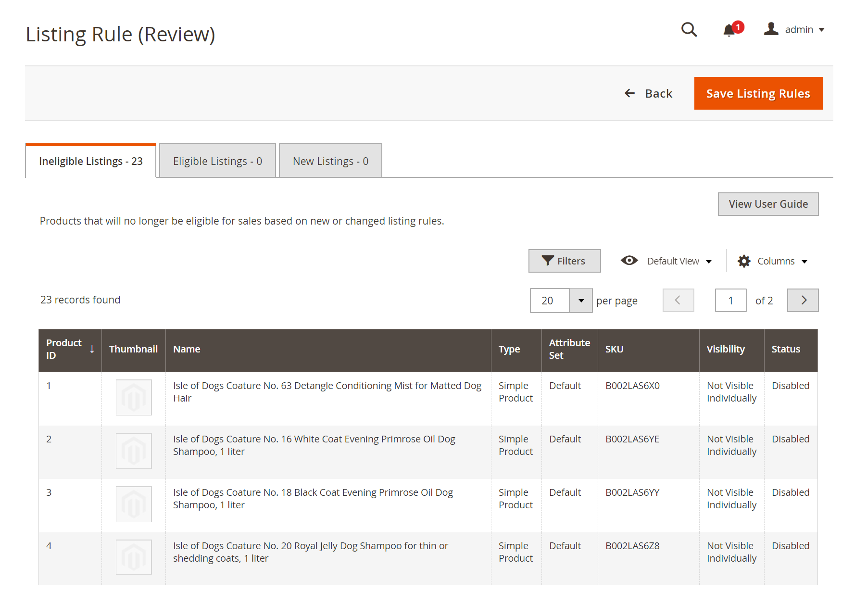Click the Listing Rule (Review) page title

coord(120,34)
